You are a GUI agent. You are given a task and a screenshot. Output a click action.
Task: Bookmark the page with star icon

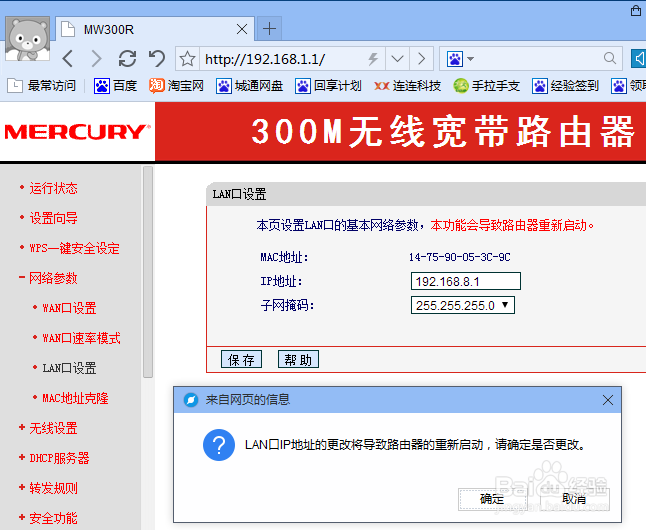[187, 59]
